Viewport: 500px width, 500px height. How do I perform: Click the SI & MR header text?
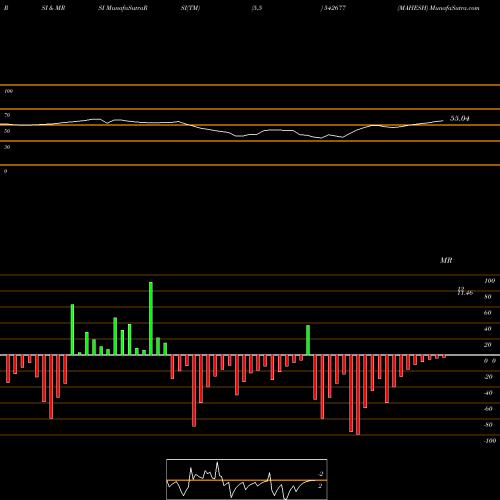click(53, 8)
